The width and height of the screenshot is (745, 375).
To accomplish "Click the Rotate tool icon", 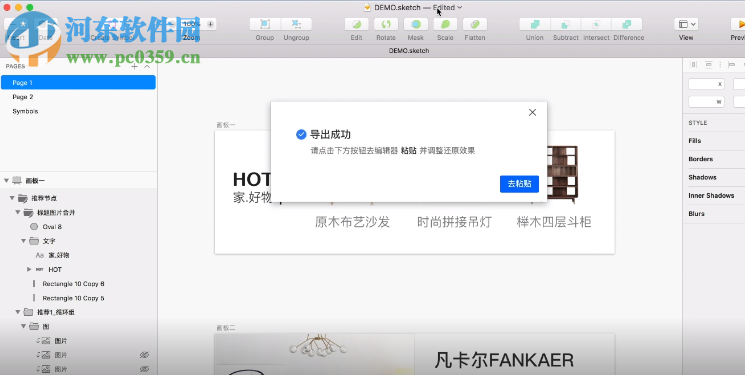I will point(386,24).
